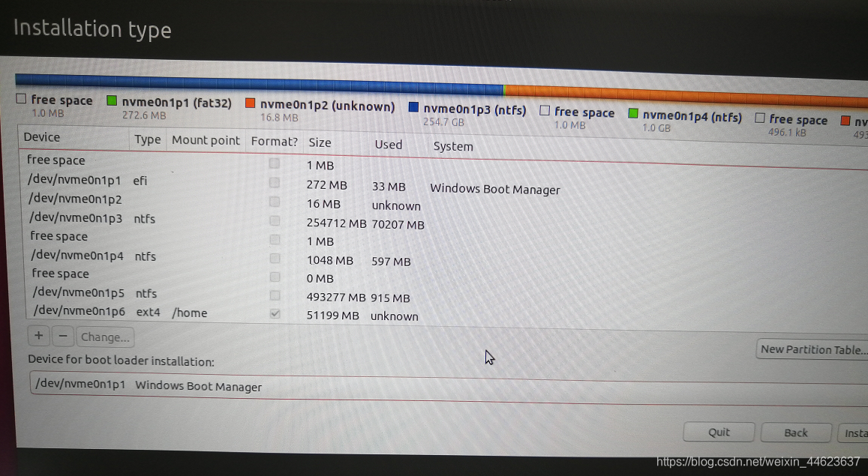Click the Format? column header
868x476 pixels.
(x=274, y=142)
